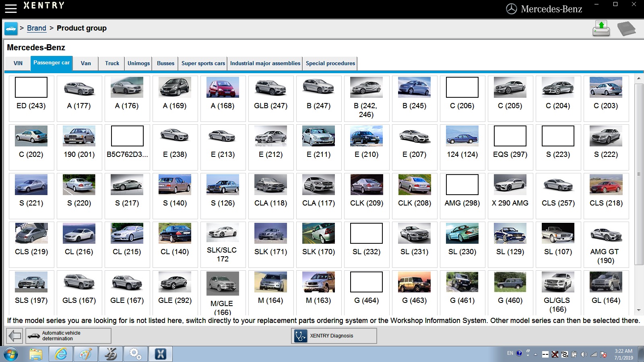The width and height of the screenshot is (644, 362).
Task: Click the volume speaker tray icon
Action: (584, 354)
